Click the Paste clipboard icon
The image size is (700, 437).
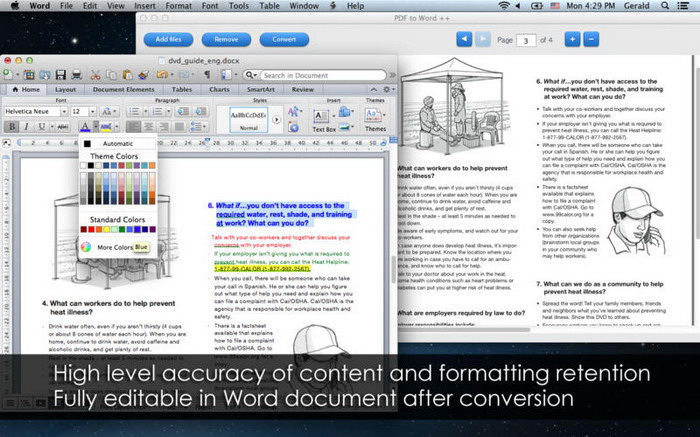click(127, 75)
